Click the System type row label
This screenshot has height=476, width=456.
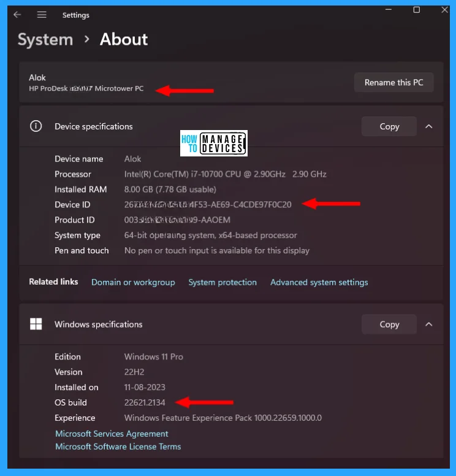[x=77, y=236]
